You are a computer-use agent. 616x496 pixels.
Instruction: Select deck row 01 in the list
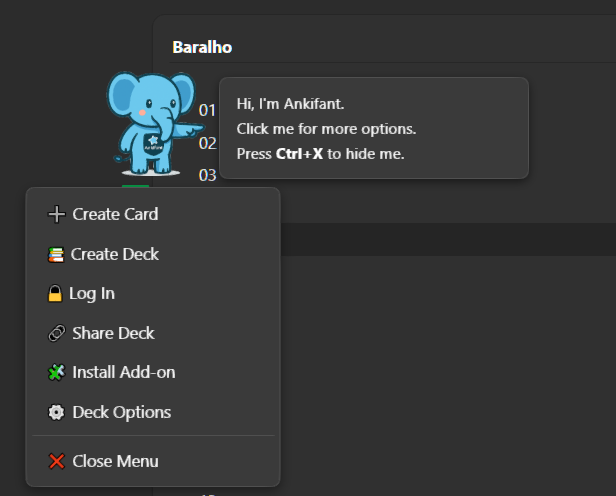207,110
